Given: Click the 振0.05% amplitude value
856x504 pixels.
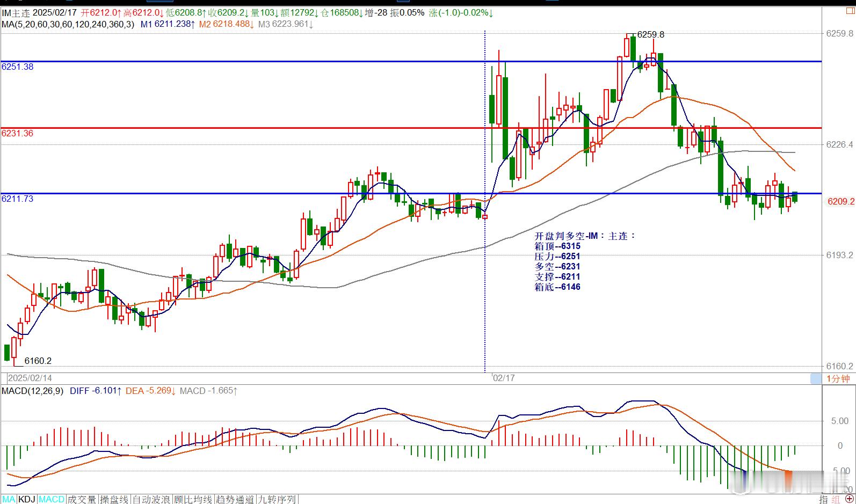Looking at the screenshot, I should (x=407, y=12).
